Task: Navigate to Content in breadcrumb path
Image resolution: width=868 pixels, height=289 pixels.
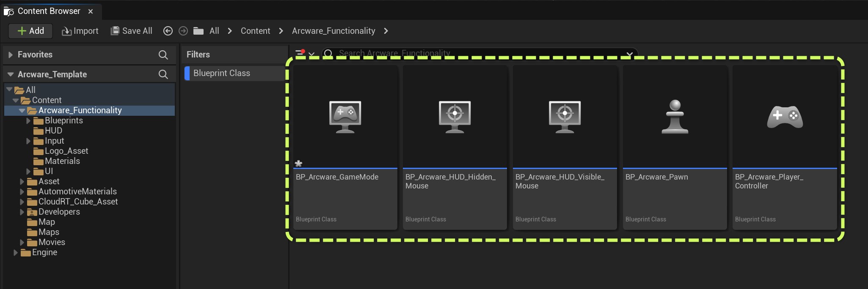Action: pos(255,31)
